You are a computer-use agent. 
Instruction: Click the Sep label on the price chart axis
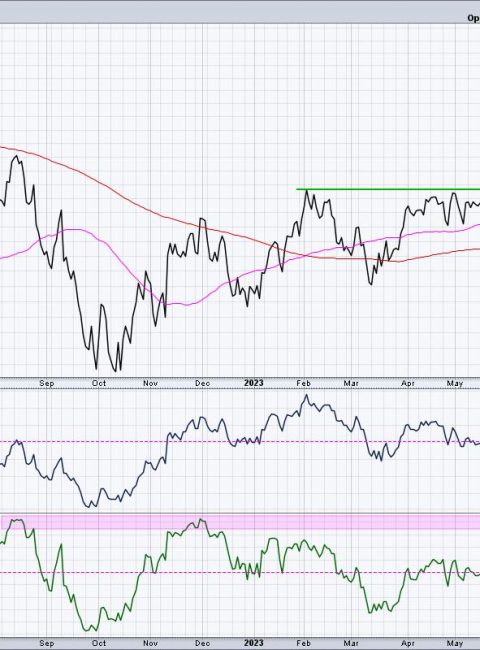point(46,383)
